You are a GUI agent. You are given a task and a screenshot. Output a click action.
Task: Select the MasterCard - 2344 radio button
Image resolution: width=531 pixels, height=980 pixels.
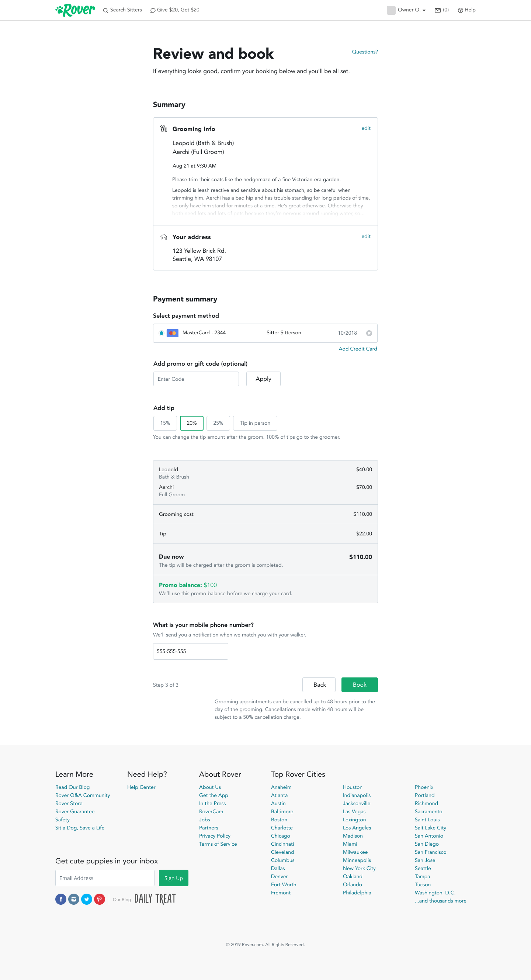[x=162, y=333]
